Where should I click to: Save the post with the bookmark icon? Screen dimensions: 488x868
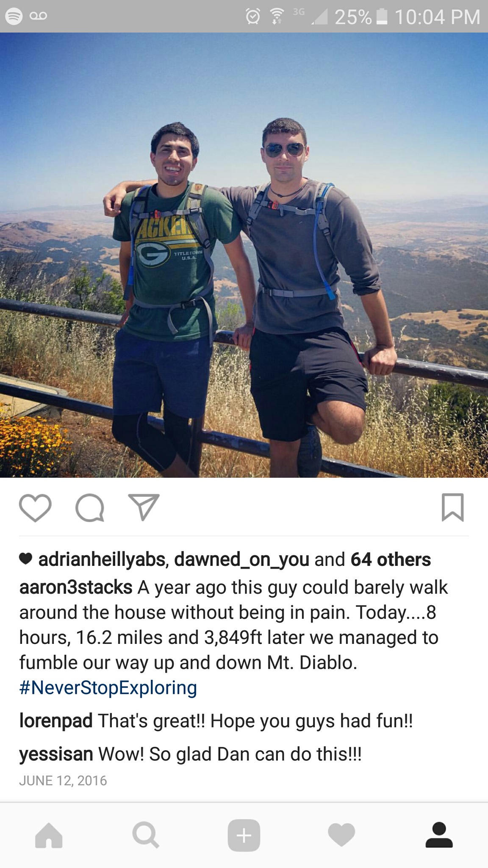click(452, 507)
